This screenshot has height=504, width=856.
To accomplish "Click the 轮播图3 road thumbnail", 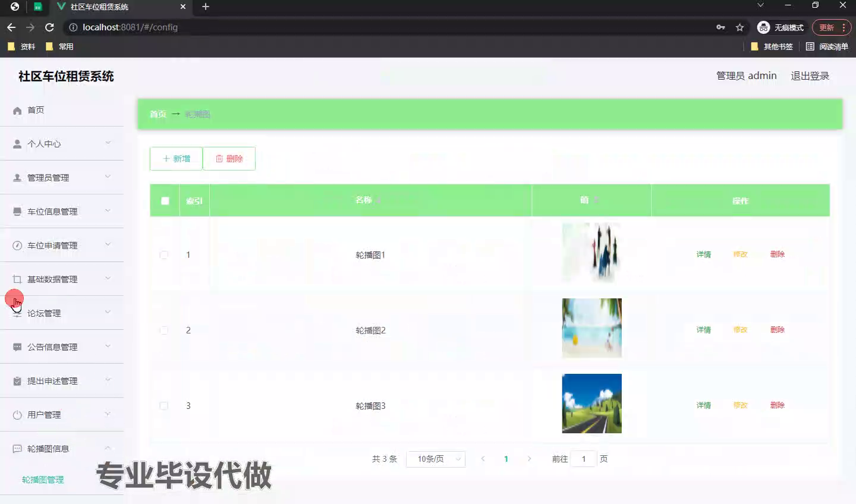I will point(591,404).
